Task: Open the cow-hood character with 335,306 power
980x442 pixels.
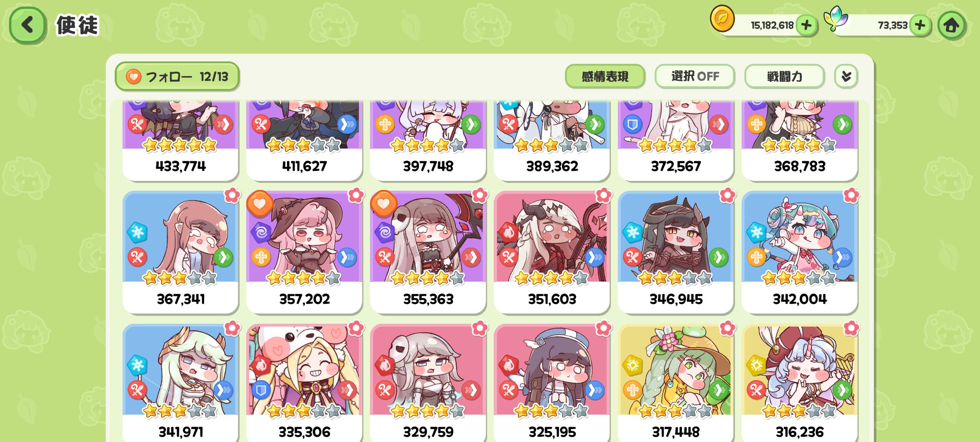Action: click(x=304, y=383)
